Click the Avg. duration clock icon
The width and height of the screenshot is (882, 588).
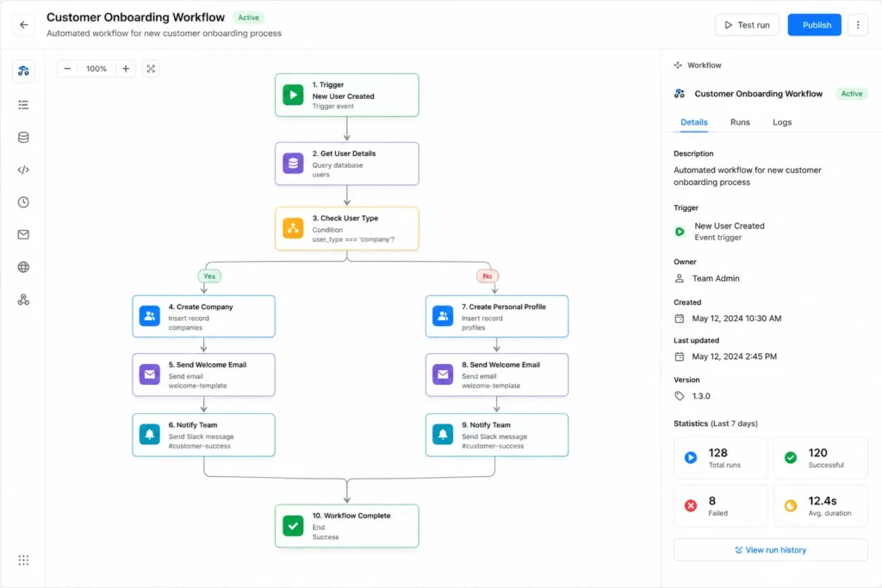(x=791, y=506)
